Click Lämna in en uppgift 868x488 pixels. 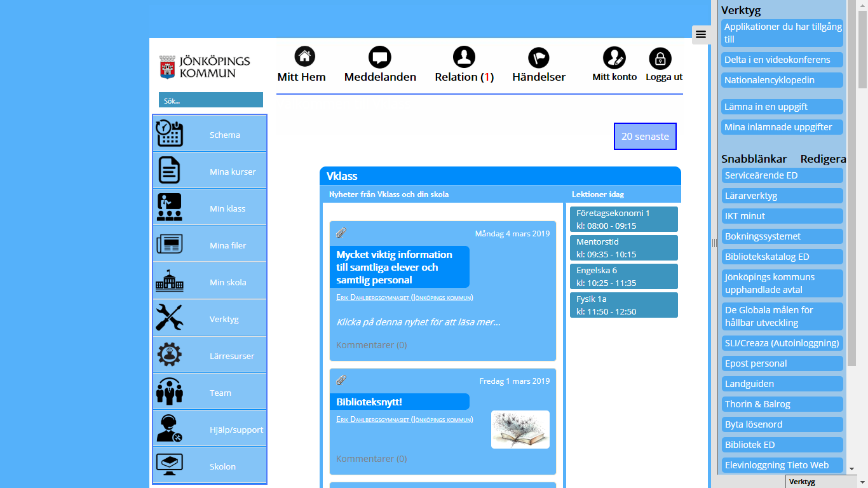tap(782, 107)
